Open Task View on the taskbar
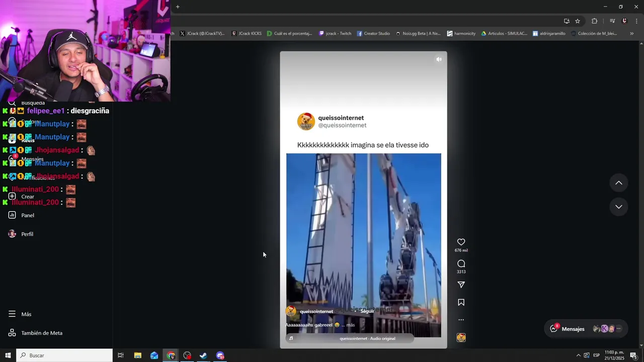 (x=121, y=355)
